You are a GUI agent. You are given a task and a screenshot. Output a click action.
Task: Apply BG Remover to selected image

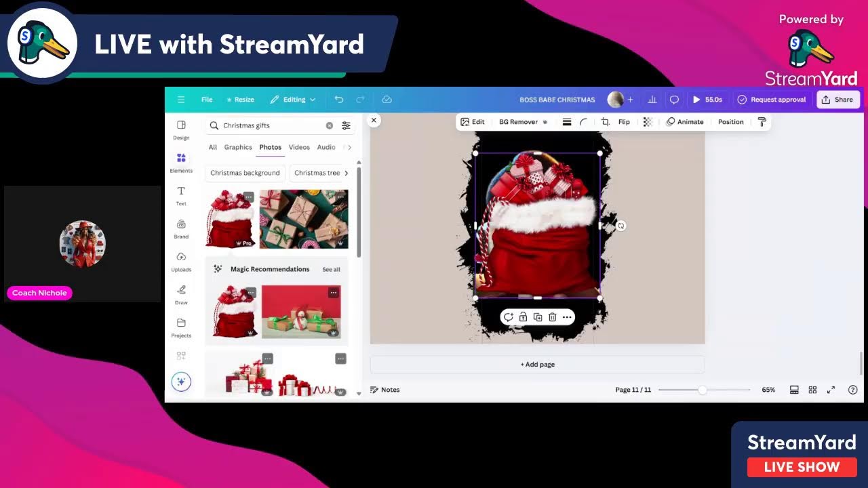pyautogui.click(x=523, y=122)
